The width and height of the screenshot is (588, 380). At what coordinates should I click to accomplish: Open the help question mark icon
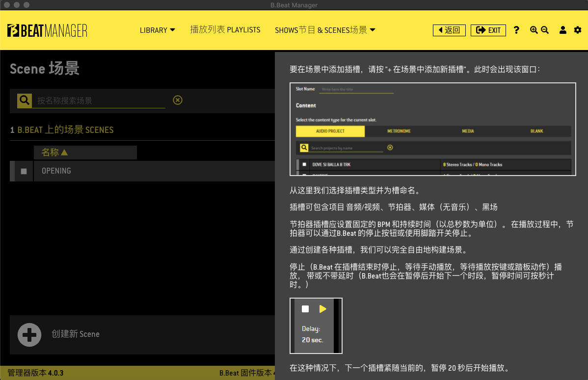pyautogui.click(x=516, y=30)
